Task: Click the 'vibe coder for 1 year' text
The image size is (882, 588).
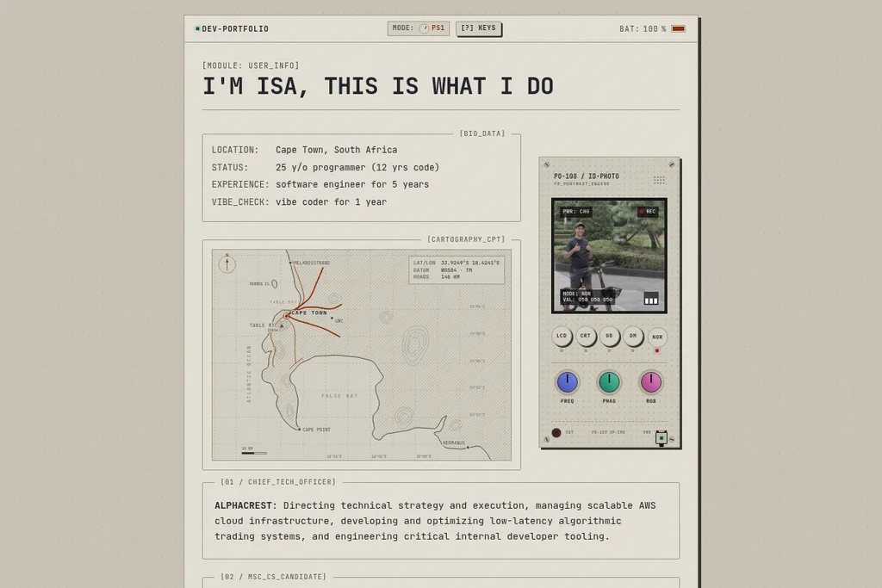Action: coord(332,201)
